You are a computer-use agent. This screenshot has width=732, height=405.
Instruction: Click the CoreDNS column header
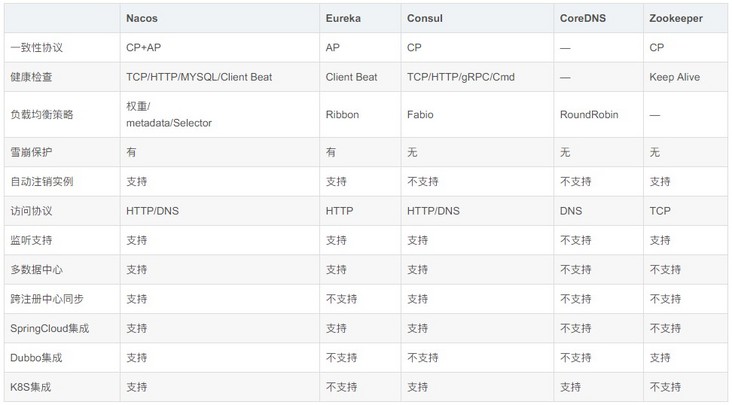point(584,19)
